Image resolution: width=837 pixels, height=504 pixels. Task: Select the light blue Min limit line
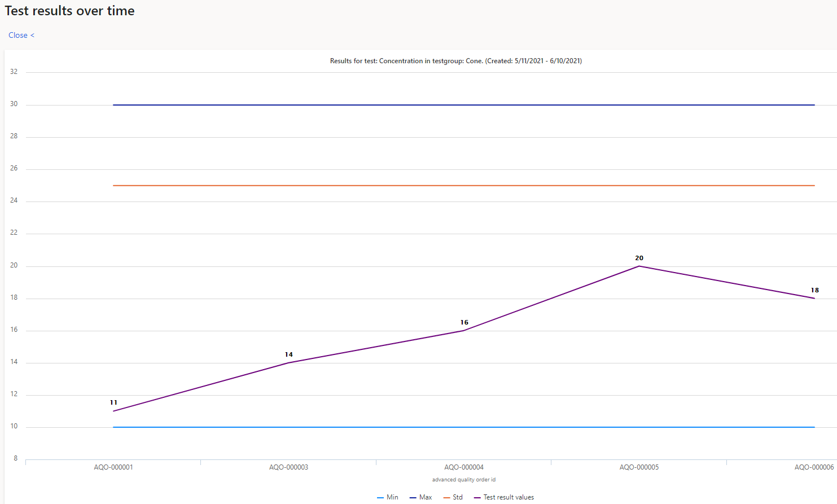[452, 427]
